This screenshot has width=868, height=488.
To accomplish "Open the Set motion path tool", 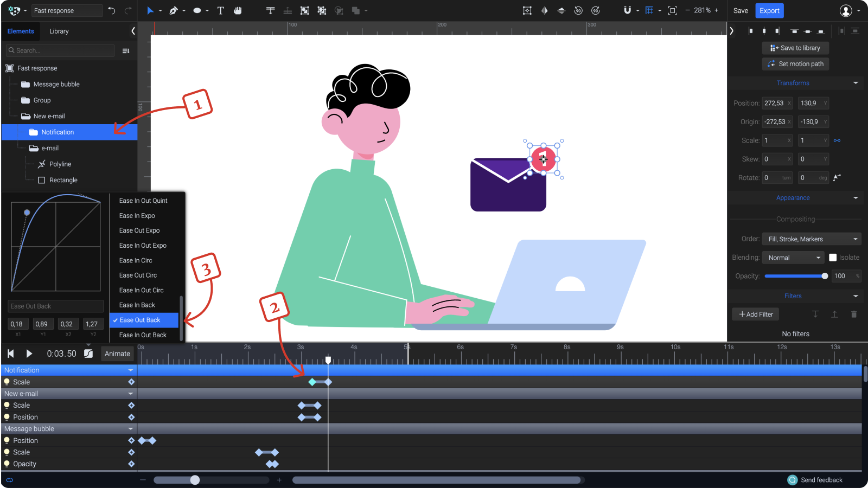I will [795, 63].
